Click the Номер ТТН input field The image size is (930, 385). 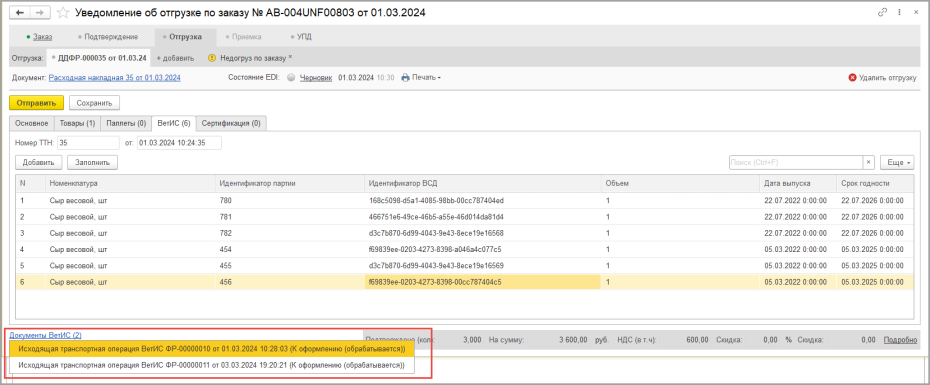(x=88, y=142)
